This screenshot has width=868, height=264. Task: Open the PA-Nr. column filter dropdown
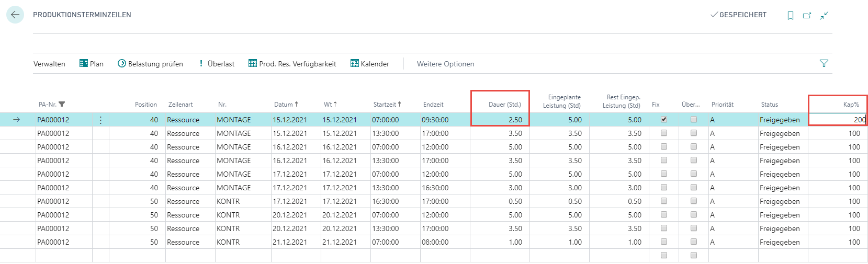[x=62, y=105]
